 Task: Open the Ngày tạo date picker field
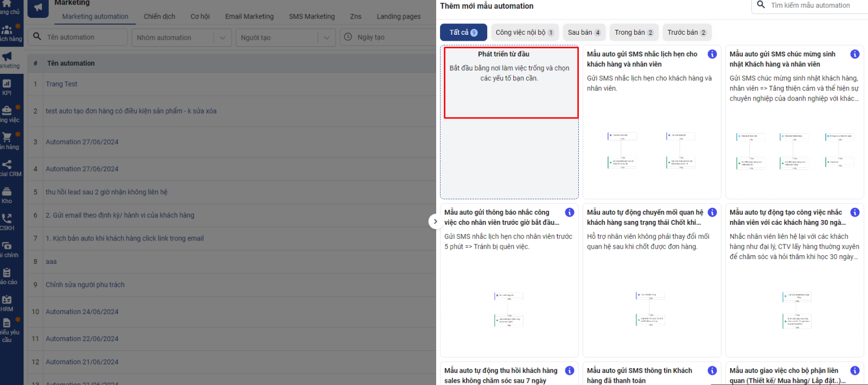click(391, 37)
